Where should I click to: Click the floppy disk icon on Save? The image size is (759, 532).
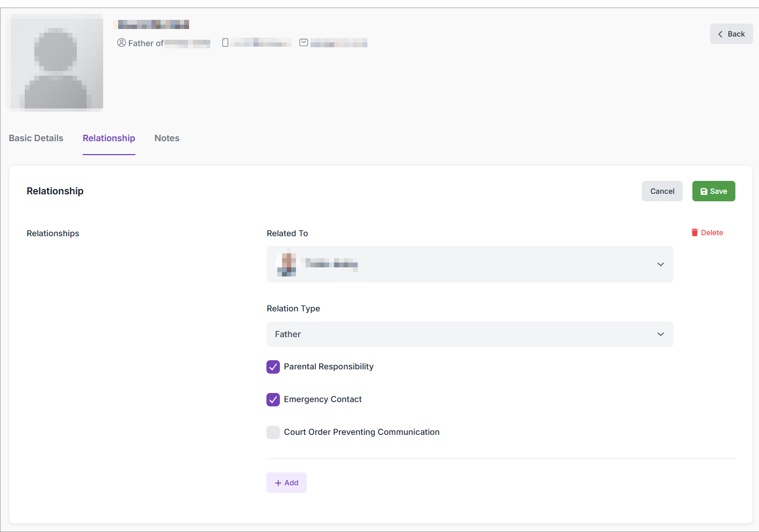704,192
